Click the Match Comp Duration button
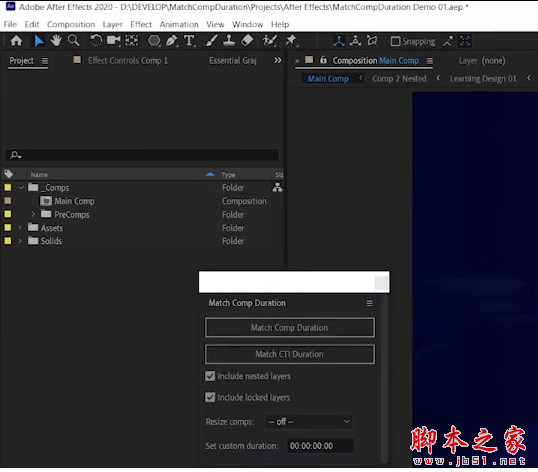538x472 pixels. pos(290,328)
